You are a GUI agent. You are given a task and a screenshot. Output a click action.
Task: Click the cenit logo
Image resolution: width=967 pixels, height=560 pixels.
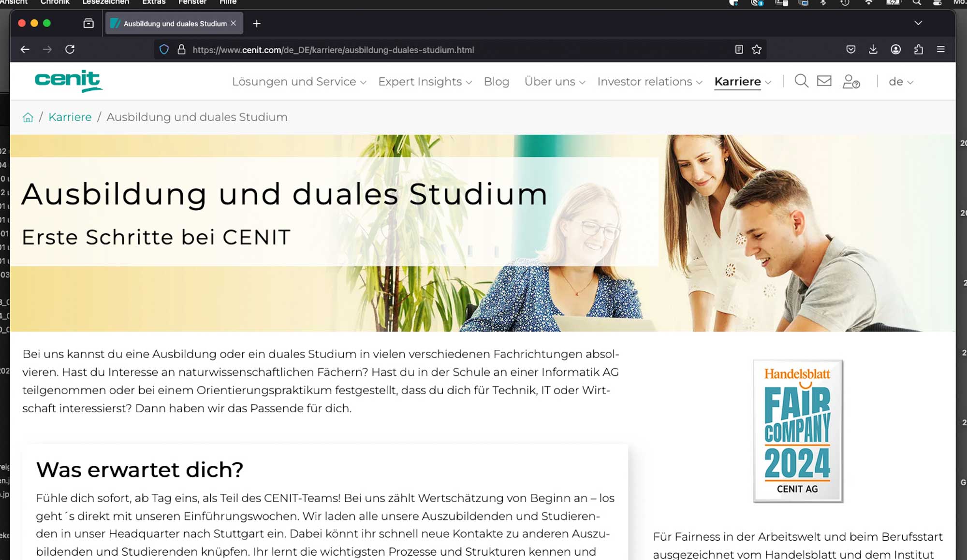(68, 81)
